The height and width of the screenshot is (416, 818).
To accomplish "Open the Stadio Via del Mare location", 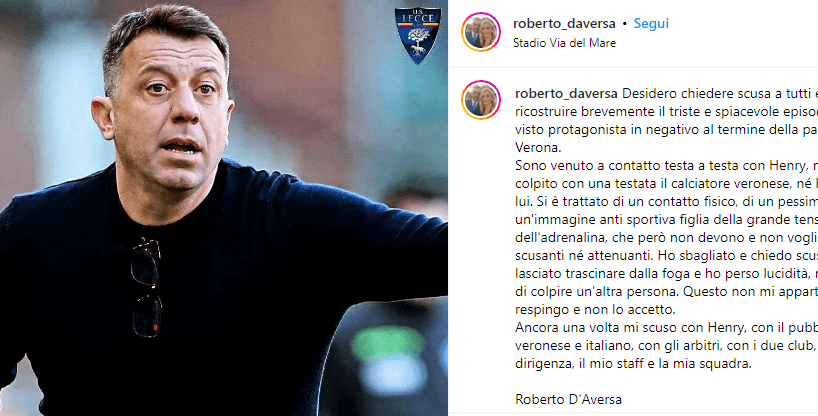I will click(x=564, y=43).
